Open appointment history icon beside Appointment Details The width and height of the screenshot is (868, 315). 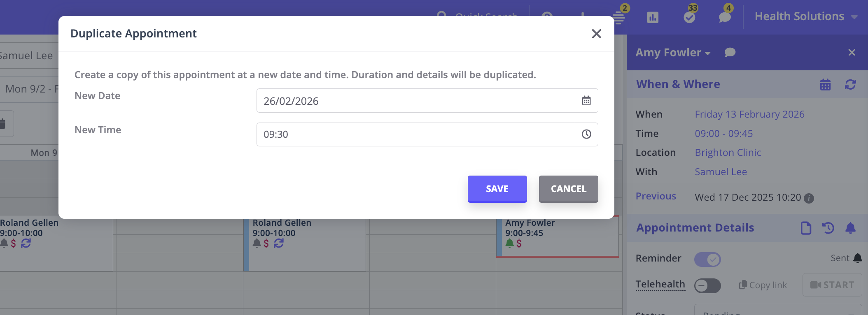[828, 228]
